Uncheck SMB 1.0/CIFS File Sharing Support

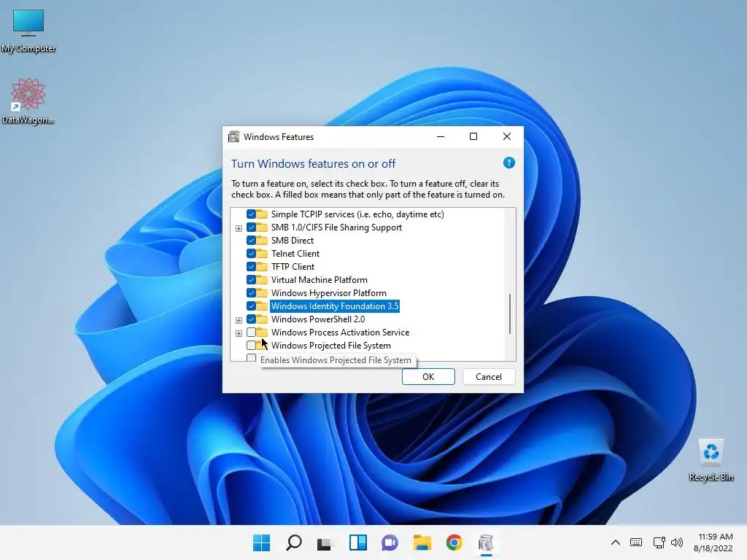pyautogui.click(x=251, y=227)
